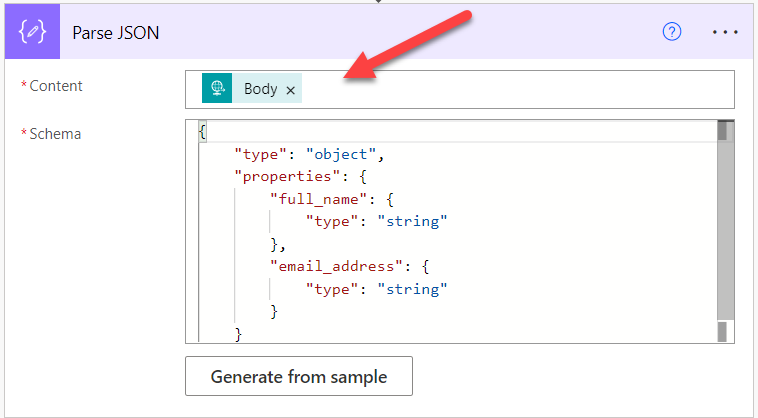Place cursor on the "email_address" property
This screenshot has height=418, width=758.
point(327,266)
